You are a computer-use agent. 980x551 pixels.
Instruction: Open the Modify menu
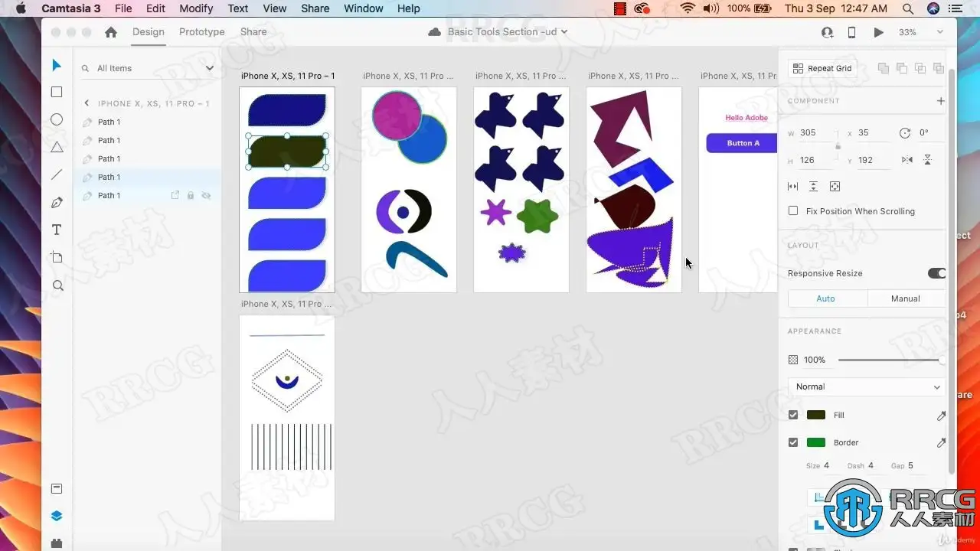196,8
